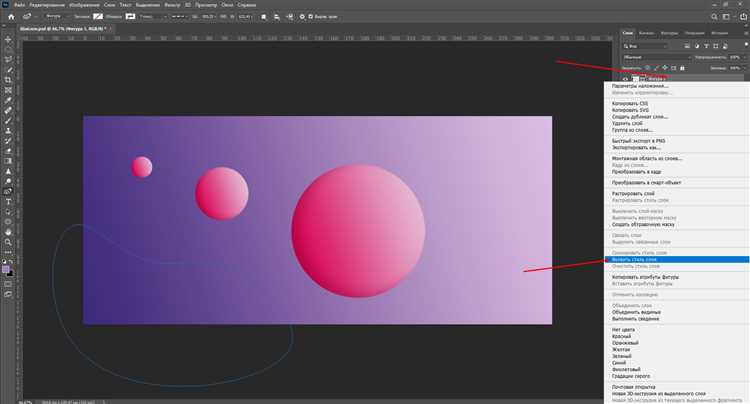
Task: Select the Eyedropper tool
Action: [8, 100]
